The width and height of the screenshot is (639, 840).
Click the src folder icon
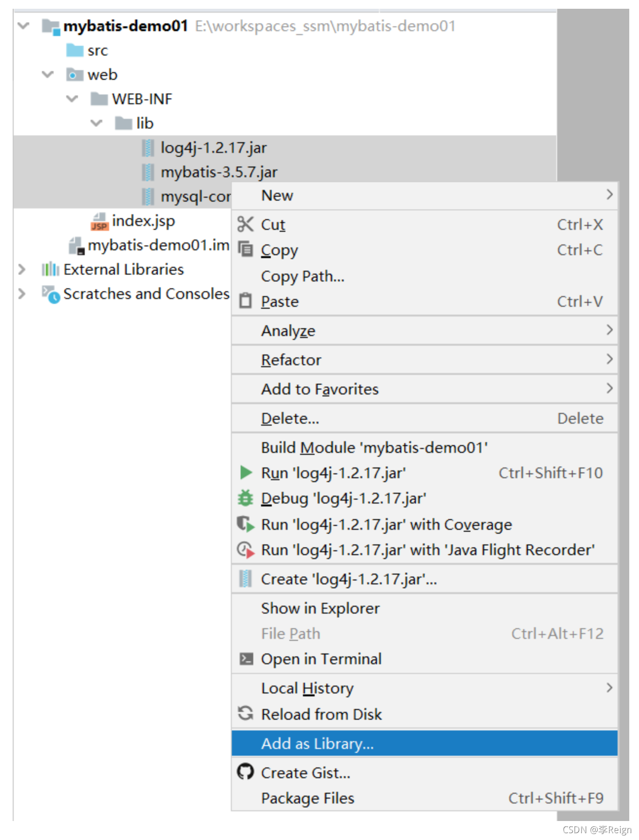[x=75, y=50]
